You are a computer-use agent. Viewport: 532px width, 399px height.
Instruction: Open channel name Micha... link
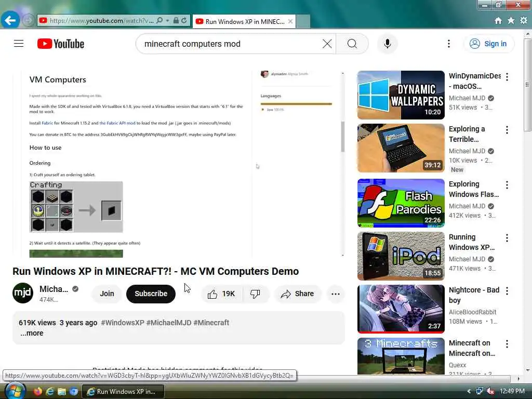click(54, 289)
